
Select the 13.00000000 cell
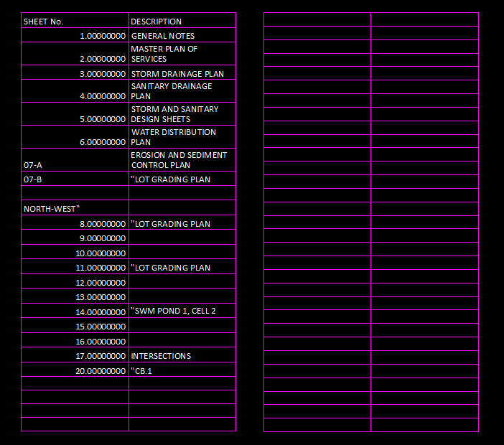pos(75,296)
